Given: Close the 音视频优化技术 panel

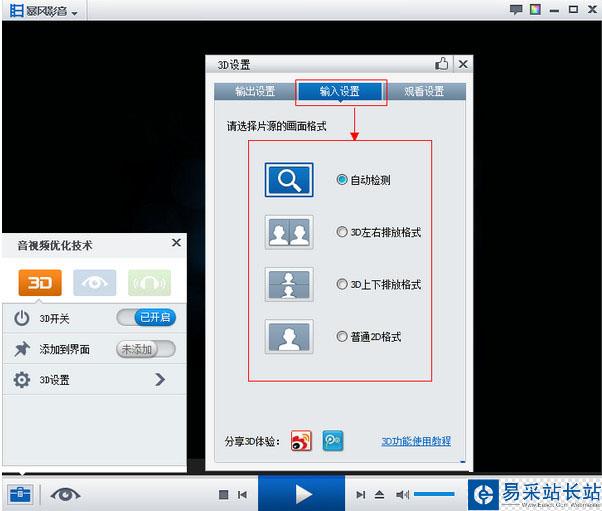Looking at the screenshot, I should [176, 243].
